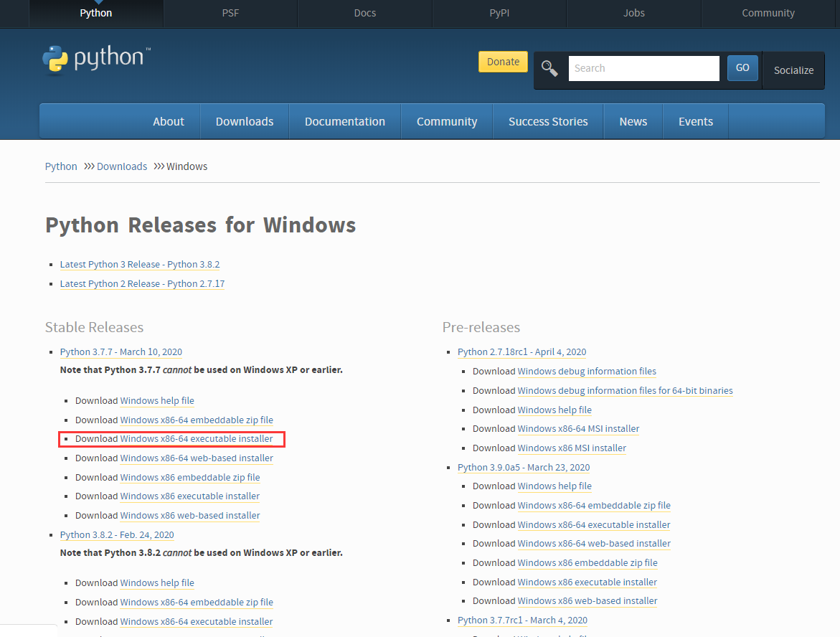
Task: Download Python 3.7.7 x86-64 embeddable zip file
Action: coord(197,420)
